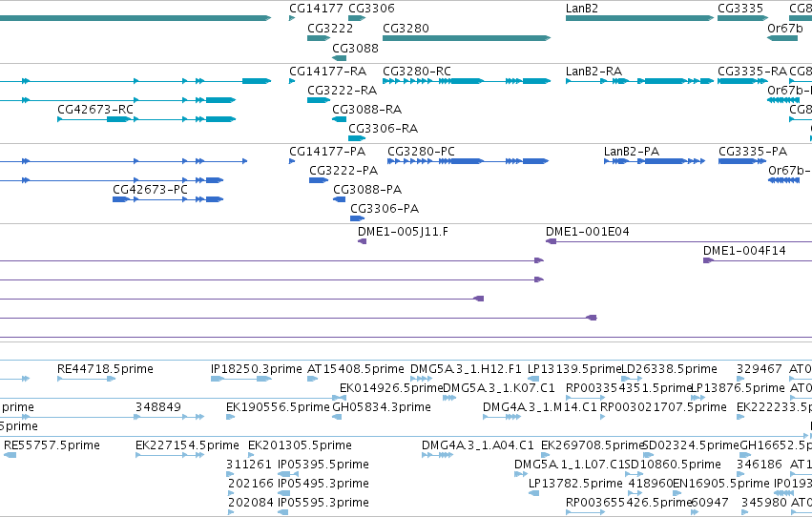This screenshot has width=812, height=517.
Task: Click the DME1-001E04 clone label
Action: pyautogui.click(x=587, y=232)
